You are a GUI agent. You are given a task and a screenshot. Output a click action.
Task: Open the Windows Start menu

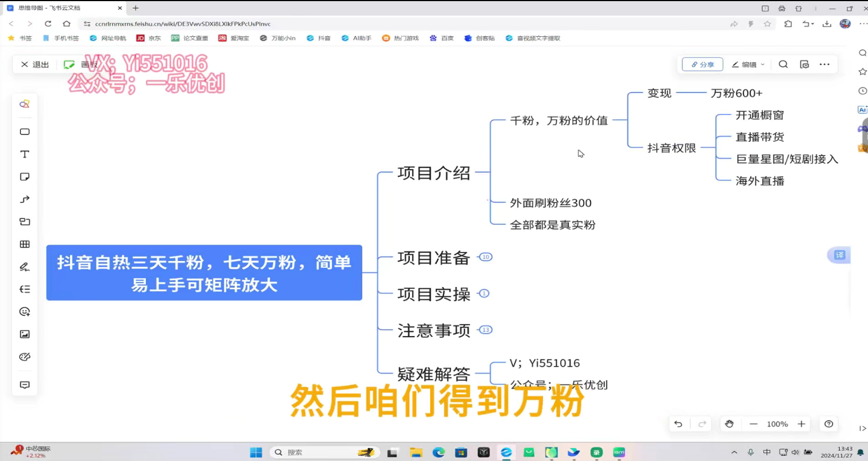256,453
